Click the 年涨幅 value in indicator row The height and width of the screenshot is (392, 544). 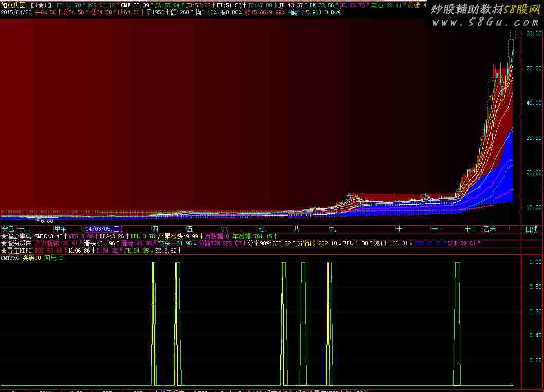click(x=258, y=236)
